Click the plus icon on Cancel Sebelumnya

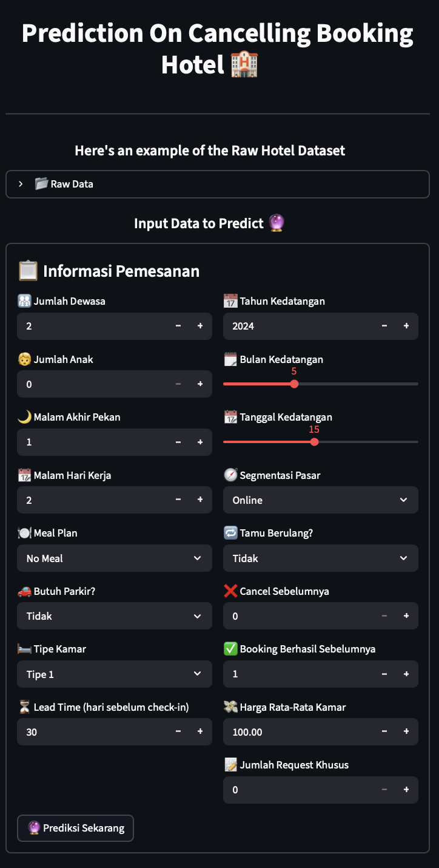[406, 615]
